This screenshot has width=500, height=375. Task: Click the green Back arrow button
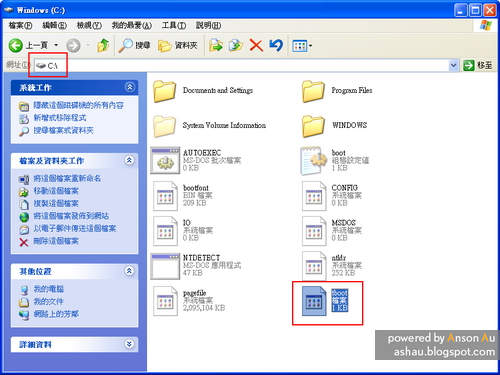(x=15, y=45)
